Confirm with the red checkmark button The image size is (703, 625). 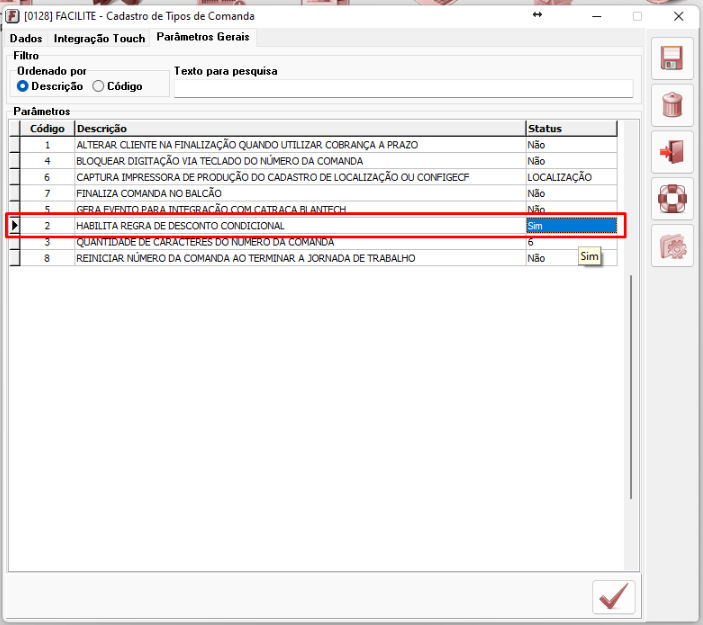tap(613, 597)
